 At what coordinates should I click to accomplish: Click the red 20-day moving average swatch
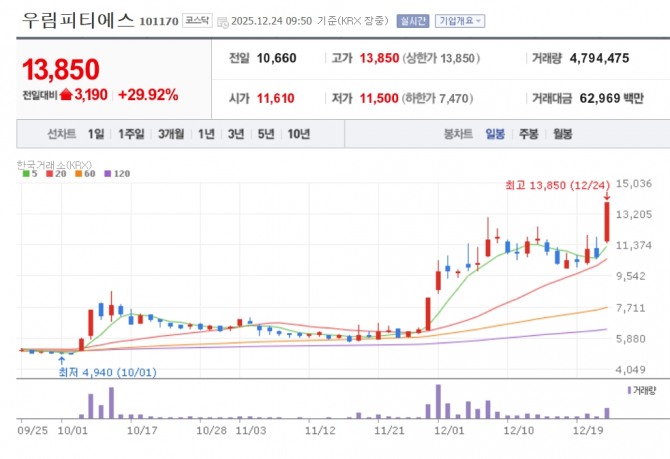(50, 174)
